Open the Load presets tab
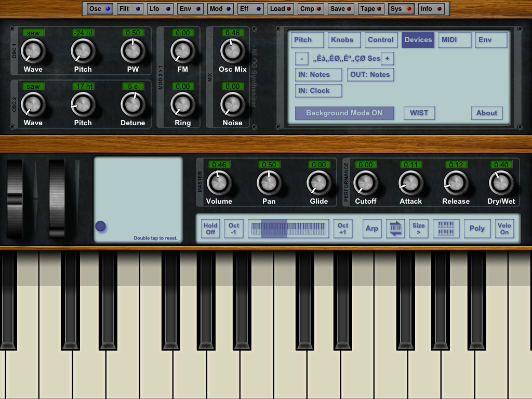 tap(281, 9)
